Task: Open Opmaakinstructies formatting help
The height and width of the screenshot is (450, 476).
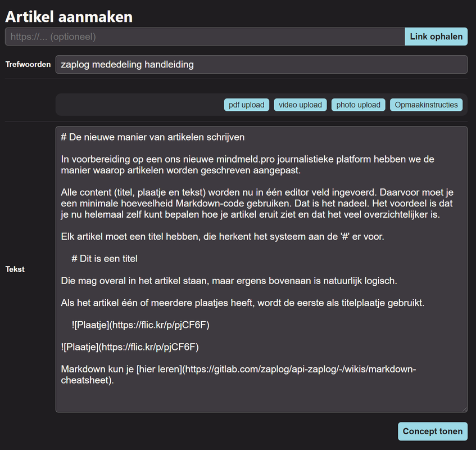Action: (426, 105)
